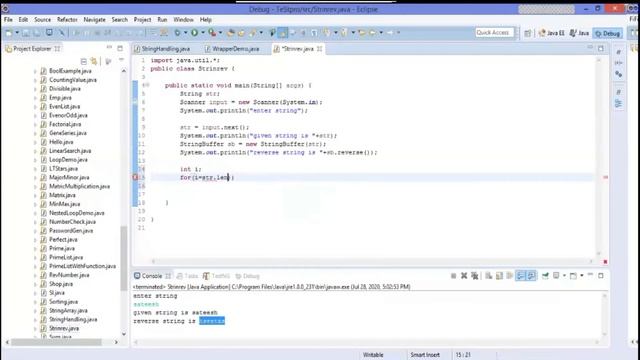Image resolution: width=640 pixels, height=360 pixels.
Task: Click Remove All Terminated Launches icon
Action: (x=474, y=276)
